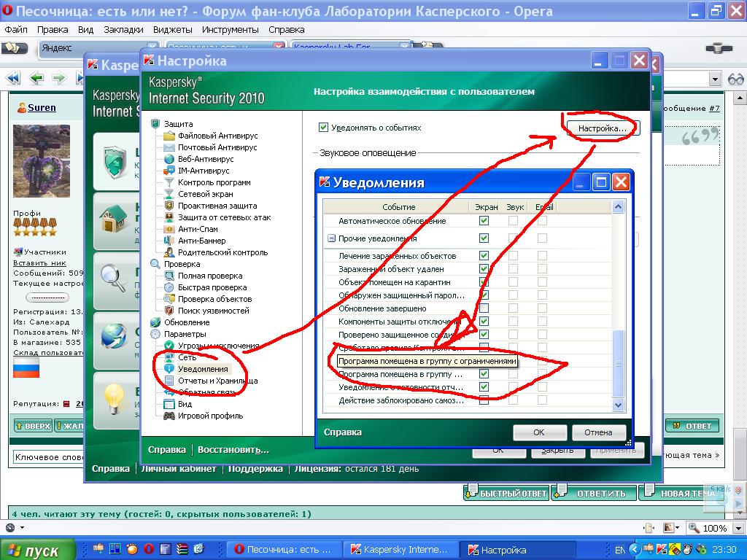
Task: Switch to Kaspersky Interne... taskbar button
Action: 403,550
